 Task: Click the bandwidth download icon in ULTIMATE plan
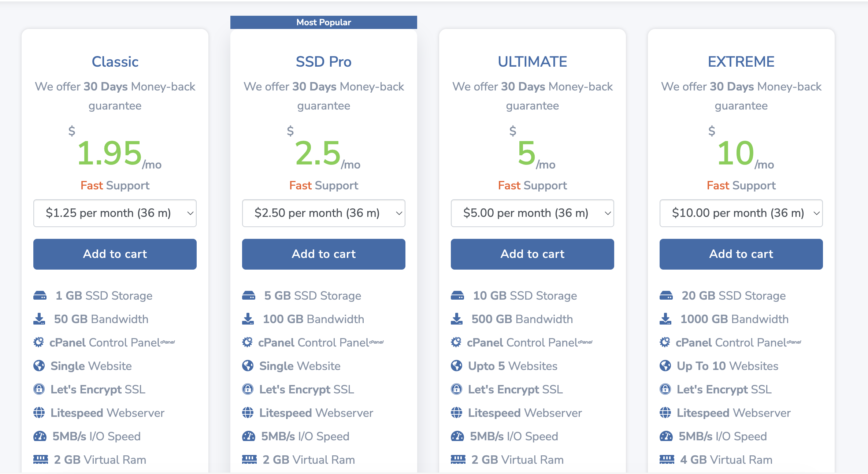[x=457, y=319]
